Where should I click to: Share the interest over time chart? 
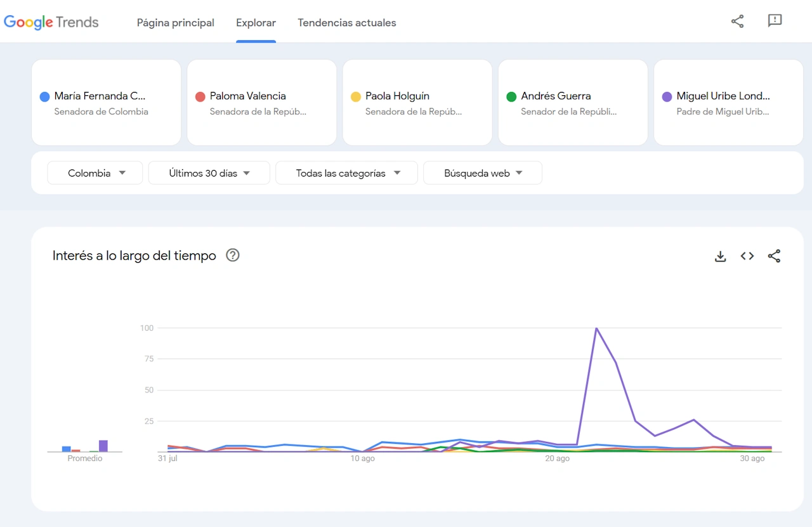coord(774,256)
